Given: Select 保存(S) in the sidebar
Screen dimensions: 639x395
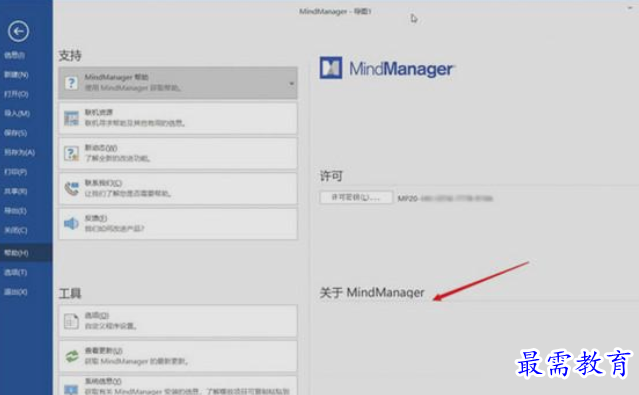Looking at the screenshot, I should coord(15,133).
